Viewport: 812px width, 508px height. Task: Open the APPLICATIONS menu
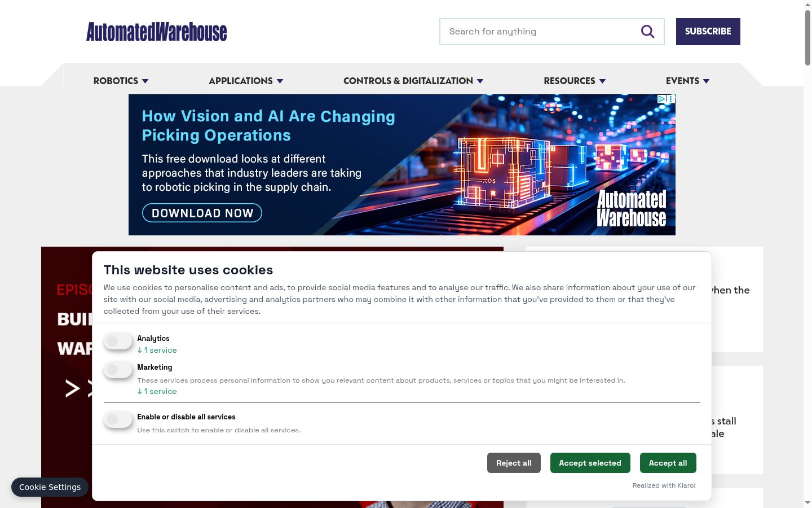[x=241, y=81]
